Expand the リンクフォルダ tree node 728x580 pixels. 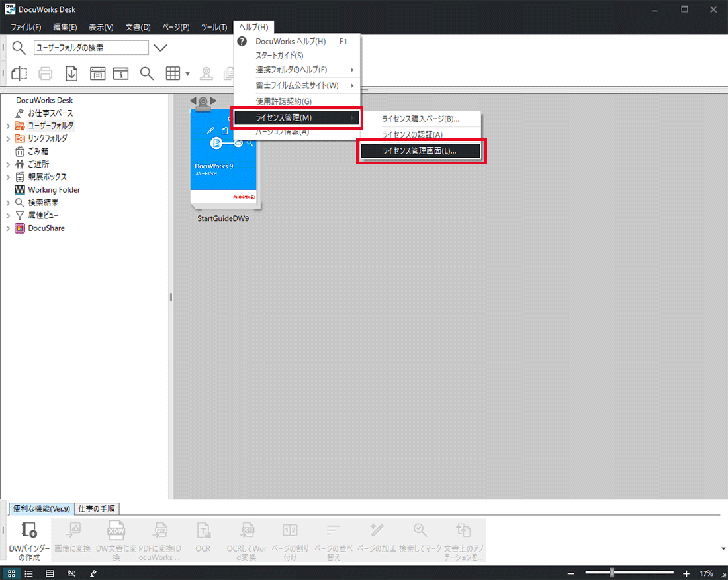coord(8,138)
